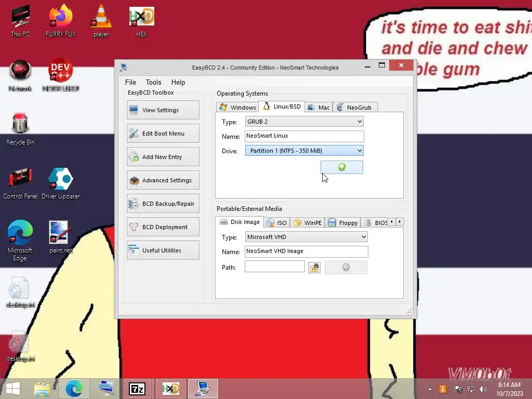Select Add New Entry toolbox button
532x399 pixels.
coord(163,157)
